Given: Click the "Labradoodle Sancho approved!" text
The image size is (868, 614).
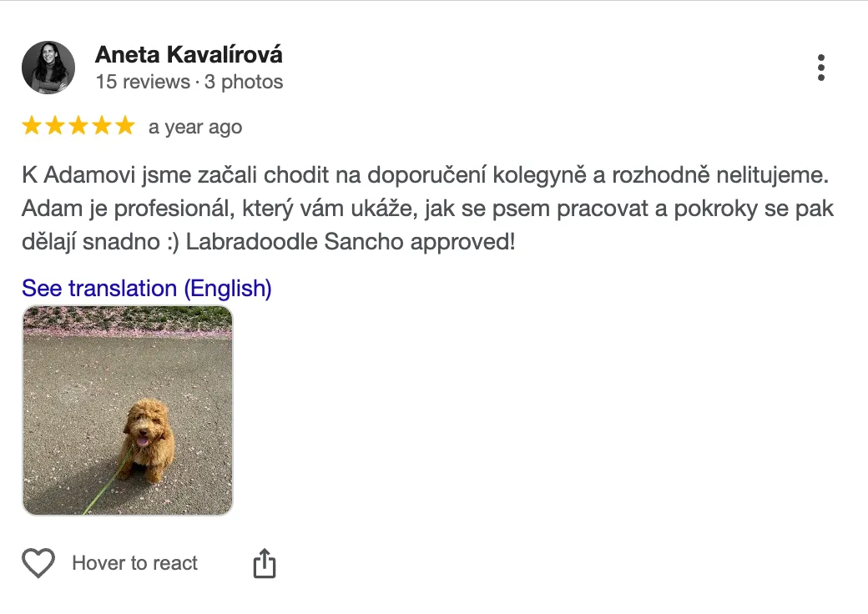Looking at the screenshot, I should [351, 241].
